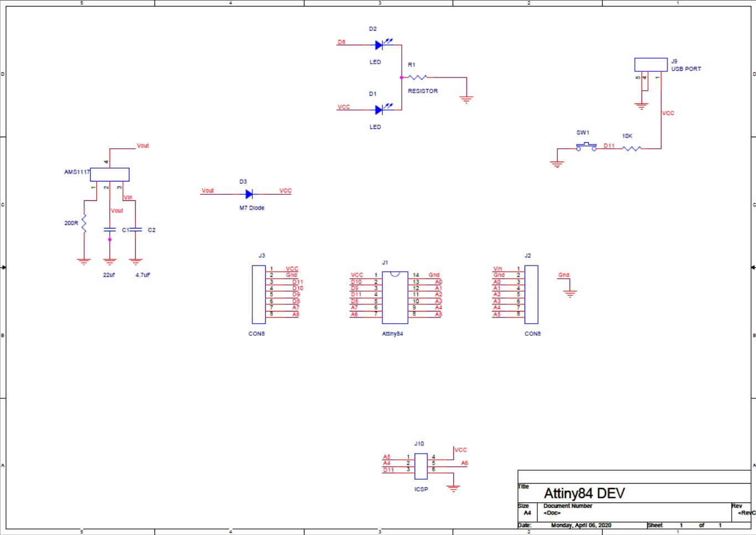Click the ground symbol above 22uf label
Image resolution: width=756 pixels, height=535 pixels.
pyautogui.click(x=110, y=262)
